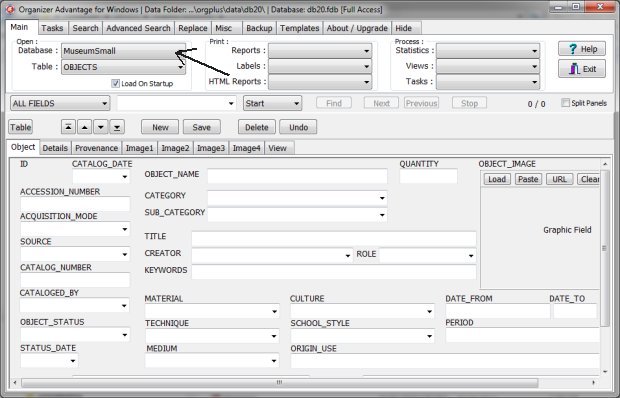Image resolution: width=620 pixels, height=398 pixels.
Task: Click the Exit button with door icon
Action: tap(582, 69)
